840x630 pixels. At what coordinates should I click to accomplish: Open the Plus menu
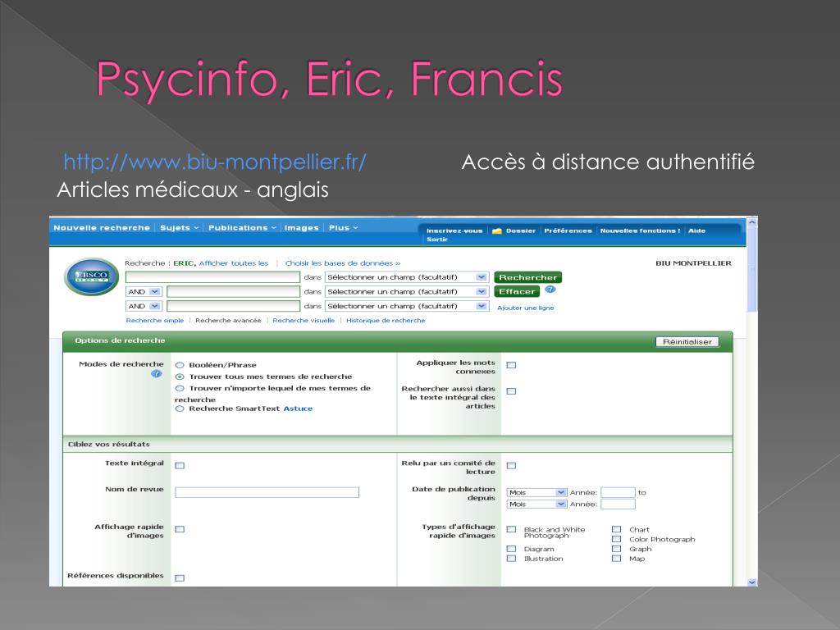click(x=344, y=228)
